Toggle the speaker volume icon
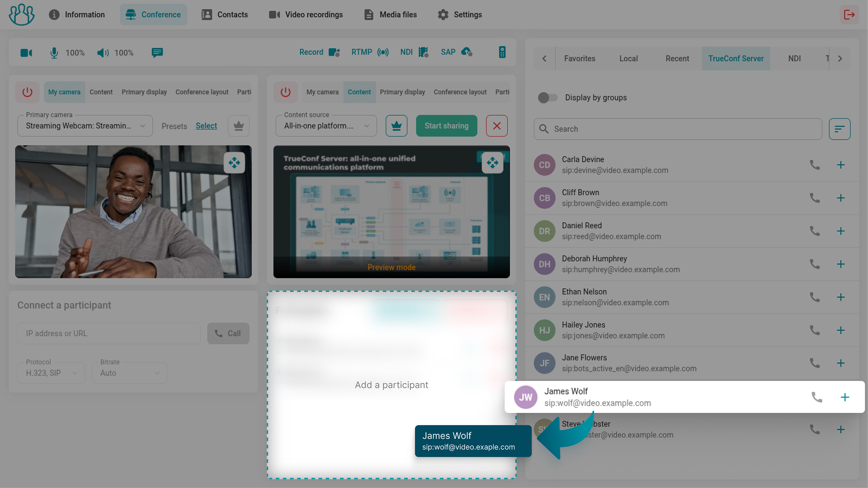 tap(103, 53)
